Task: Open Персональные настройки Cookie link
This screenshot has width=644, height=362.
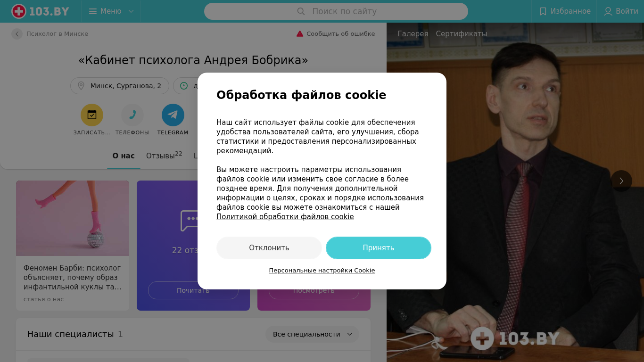Action: [x=322, y=271]
